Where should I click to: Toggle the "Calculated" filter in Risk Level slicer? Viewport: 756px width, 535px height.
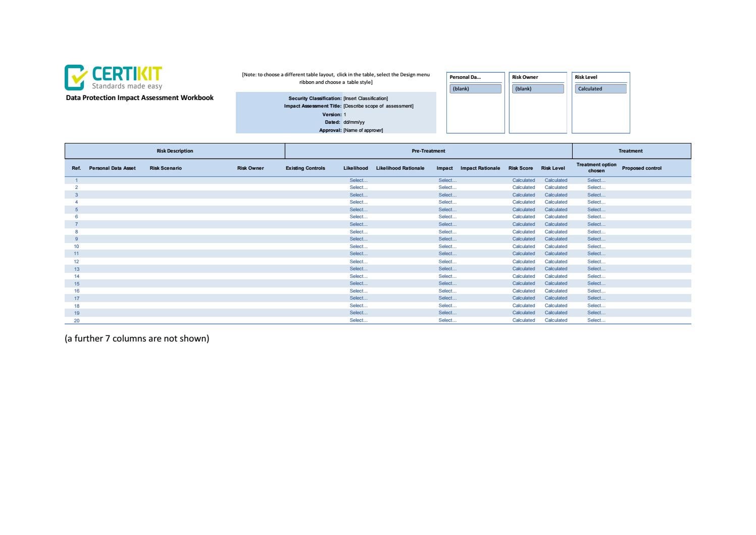coord(601,88)
